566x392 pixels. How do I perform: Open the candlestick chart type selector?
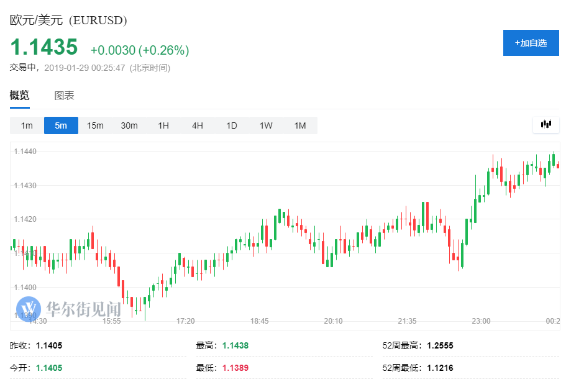(545, 125)
